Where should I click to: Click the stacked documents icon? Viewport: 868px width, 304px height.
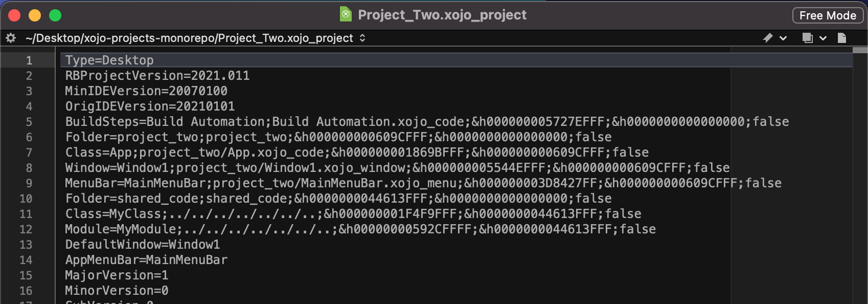point(808,38)
